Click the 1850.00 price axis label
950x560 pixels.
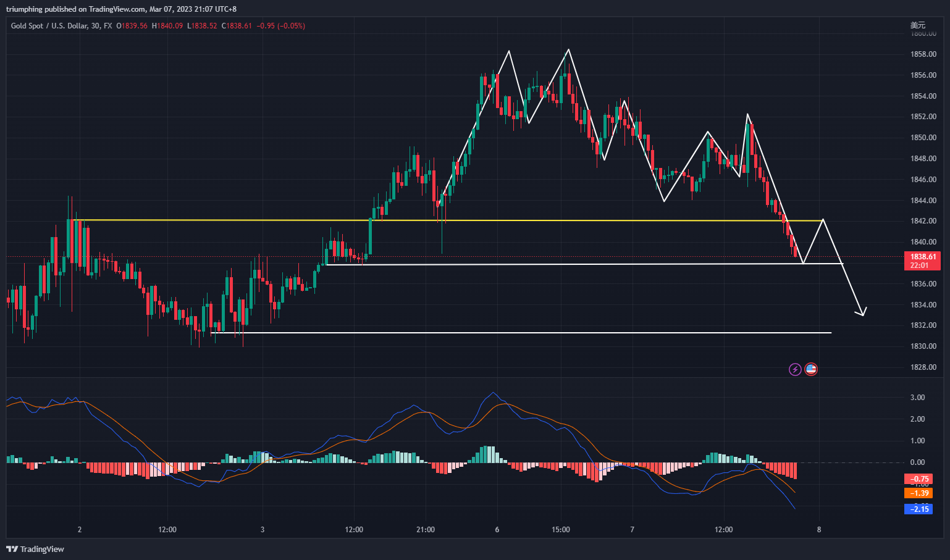coord(923,138)
